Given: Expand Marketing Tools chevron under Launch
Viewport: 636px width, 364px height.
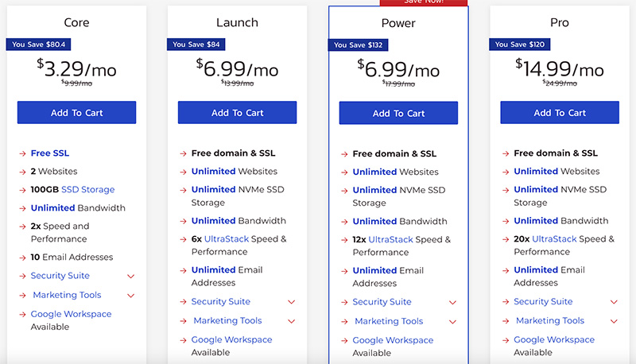Looking at the screenshot, I should 291,321.
